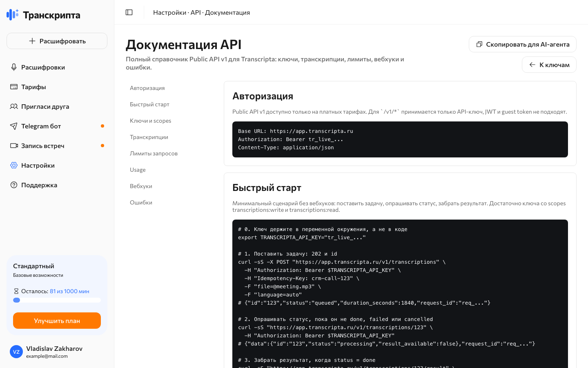Click the Расшифровать button
Viewport: 588px width, 368px height.
(57, 41)
